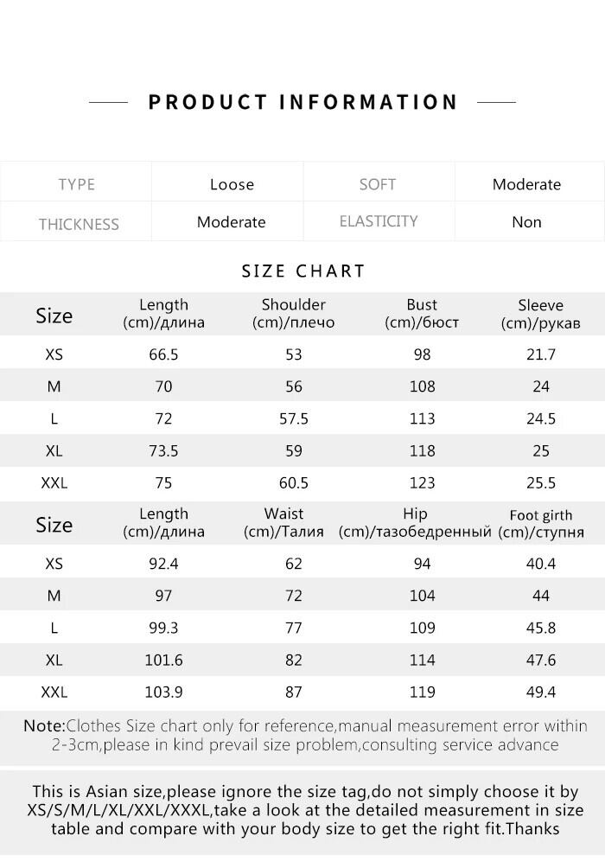Select the ELASTICITY label cell
Image resolution: width=605 pixels, height=868 pixels.
click(379, 221)
